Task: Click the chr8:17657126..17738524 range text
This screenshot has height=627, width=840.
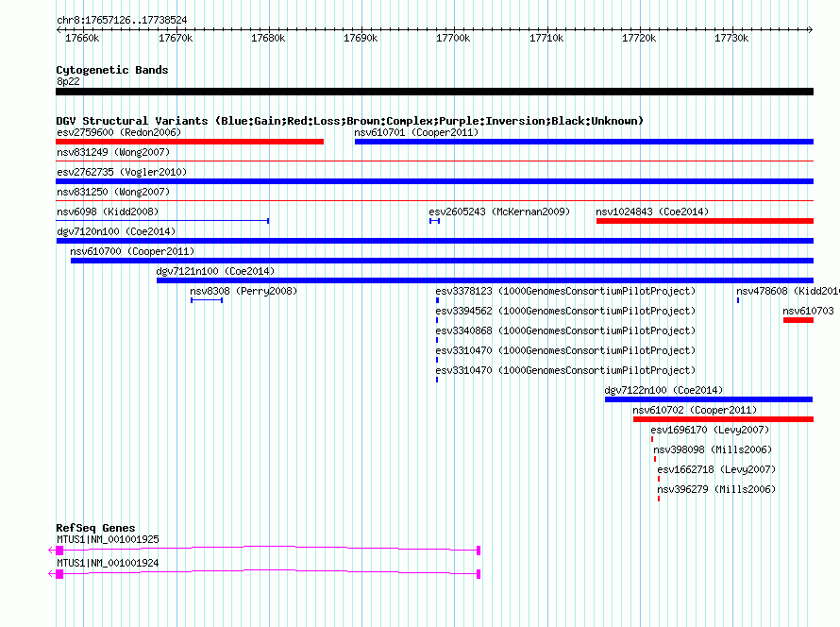Action: (122, 21)
